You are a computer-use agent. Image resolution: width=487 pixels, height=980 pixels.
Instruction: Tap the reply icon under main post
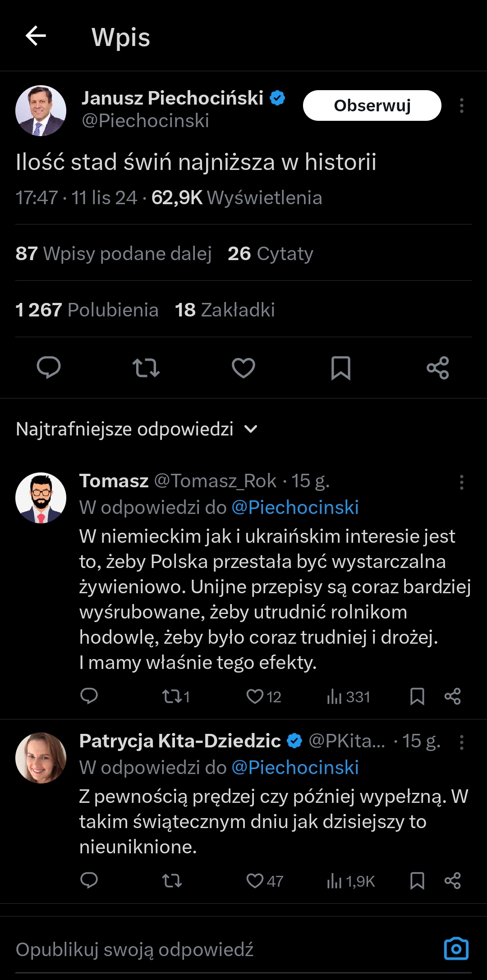[x=49, y=367]
